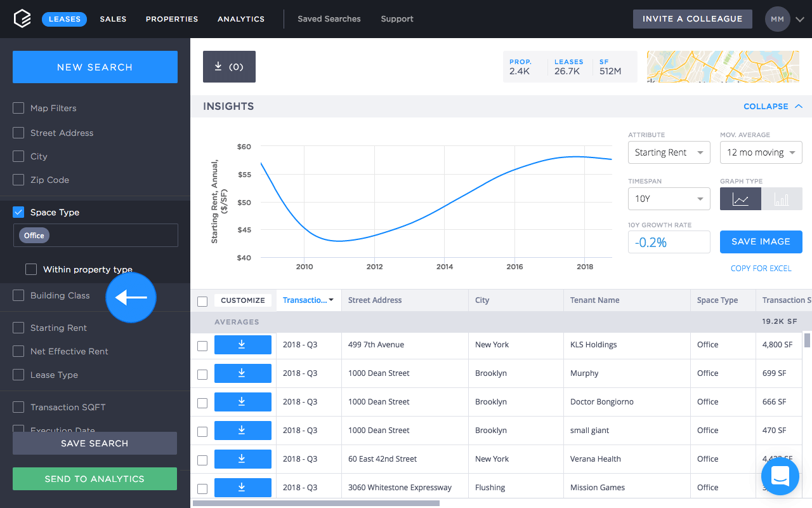Open the chat support bubble icon
The image size is (812, 508).
pos(780,474)
